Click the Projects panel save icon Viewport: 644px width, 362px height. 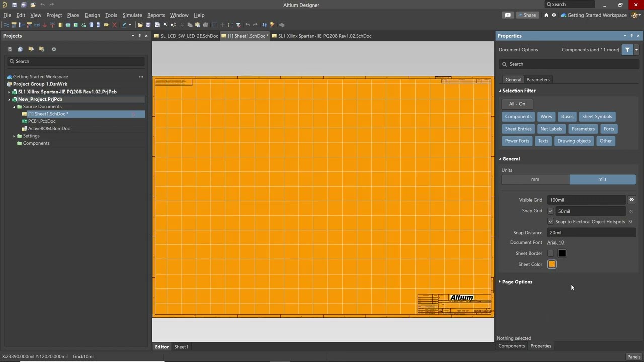10,49
